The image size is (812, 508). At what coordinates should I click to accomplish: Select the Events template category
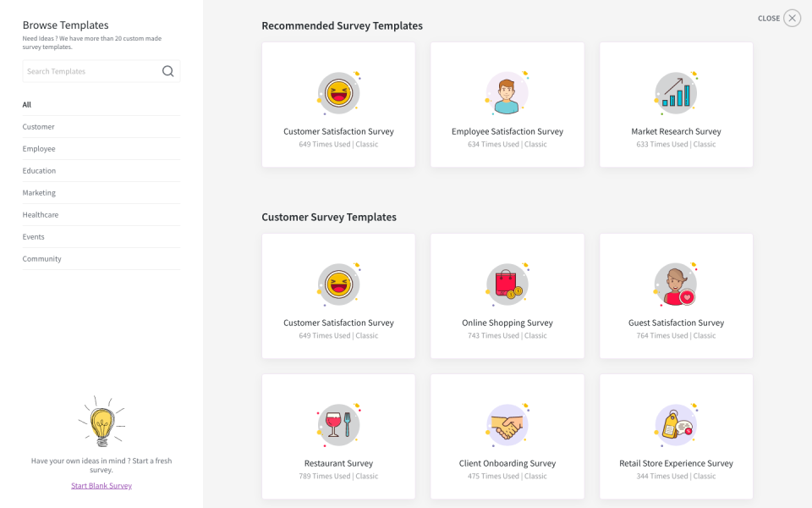[x=33, y=236]
